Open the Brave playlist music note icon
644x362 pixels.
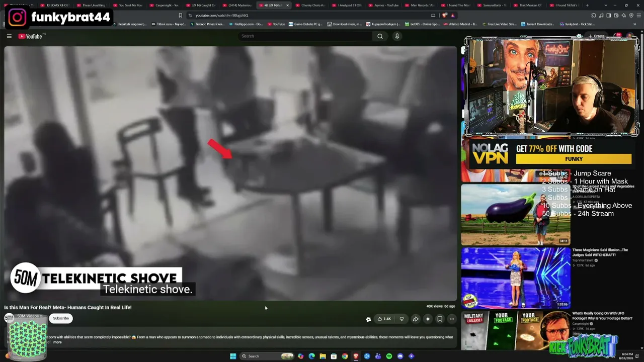[601, 16]
